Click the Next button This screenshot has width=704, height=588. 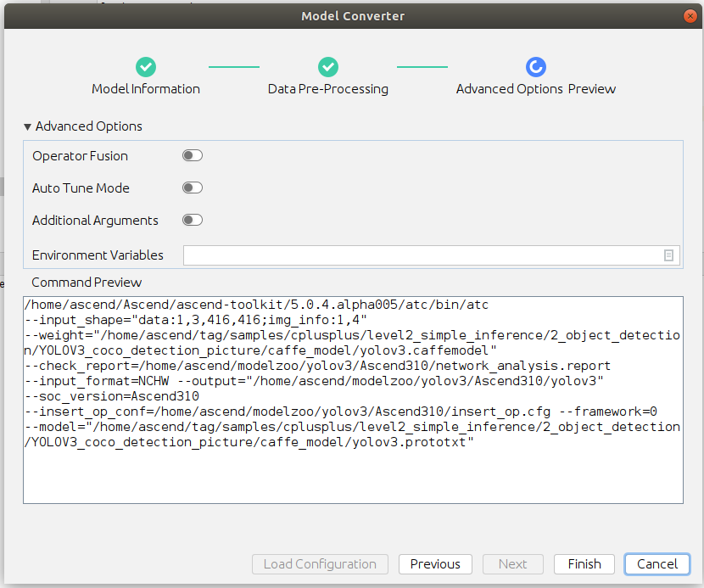pyautogui.click(x=513, y=564)
